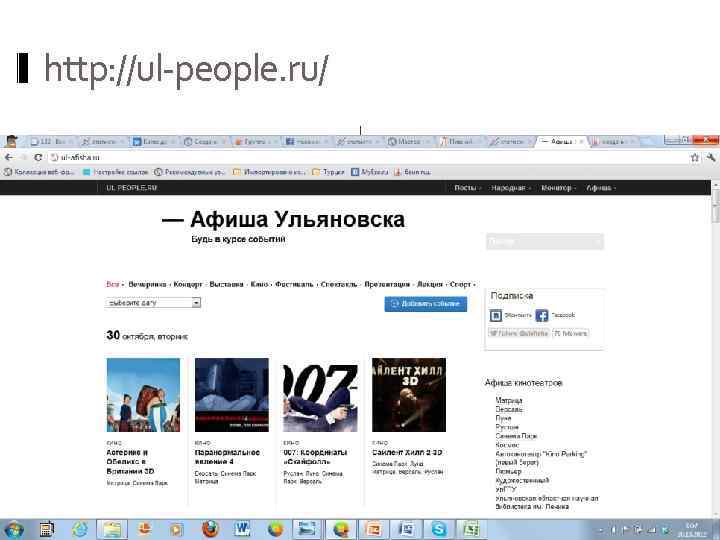Open Internet Explorer from the taskbar
Viewport: 720px width, 540px height.
click(x=79, y=529)
